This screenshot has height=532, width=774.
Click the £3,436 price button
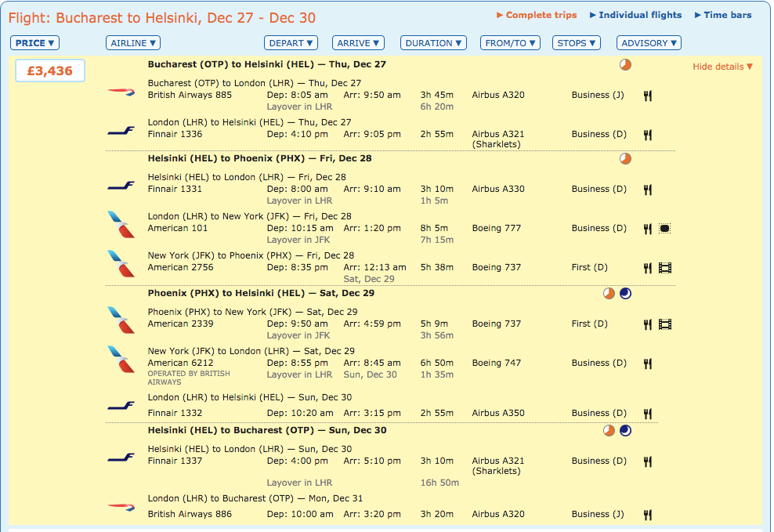pos(50,71)
